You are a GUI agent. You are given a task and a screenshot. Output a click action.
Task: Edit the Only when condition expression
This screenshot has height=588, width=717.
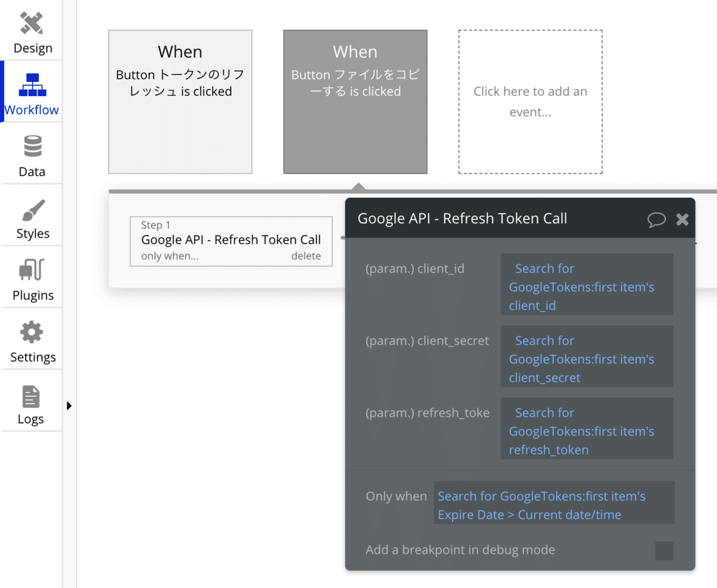[554, 505]
